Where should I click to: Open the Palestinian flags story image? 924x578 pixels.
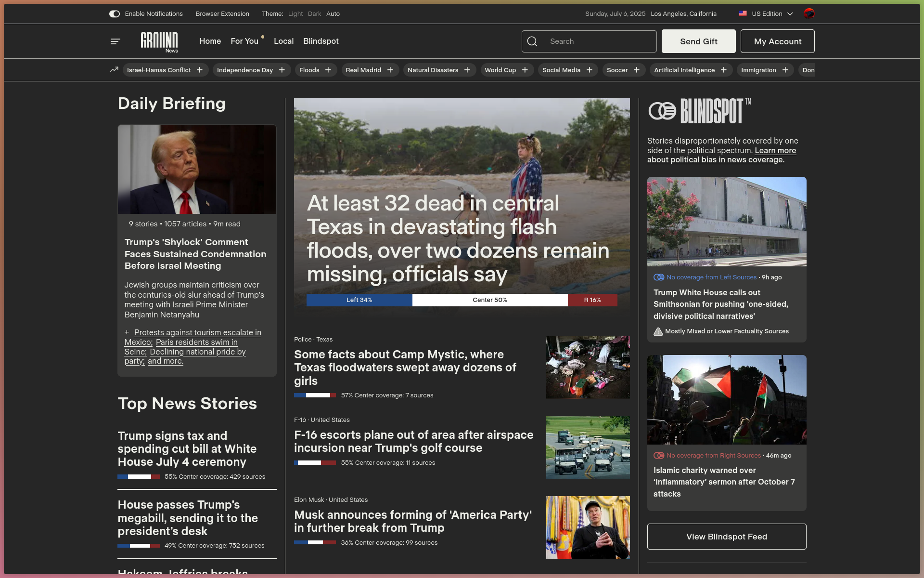point(726,400)
